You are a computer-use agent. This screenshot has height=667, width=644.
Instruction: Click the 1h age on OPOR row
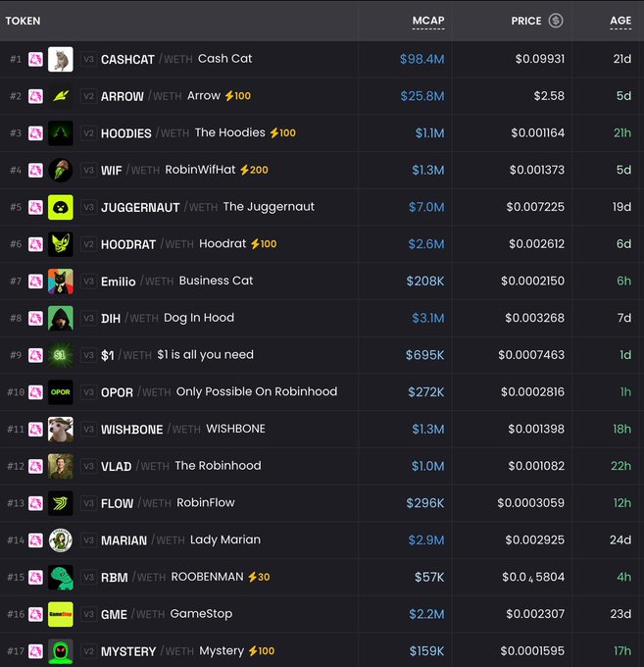[625, 392]
